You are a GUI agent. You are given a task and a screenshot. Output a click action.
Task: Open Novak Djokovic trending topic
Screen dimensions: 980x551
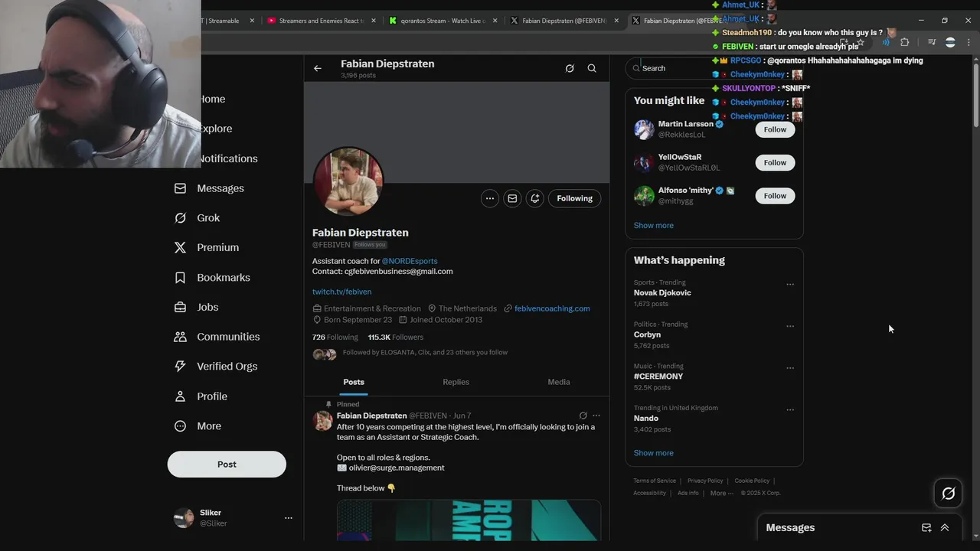click(662, 293)
